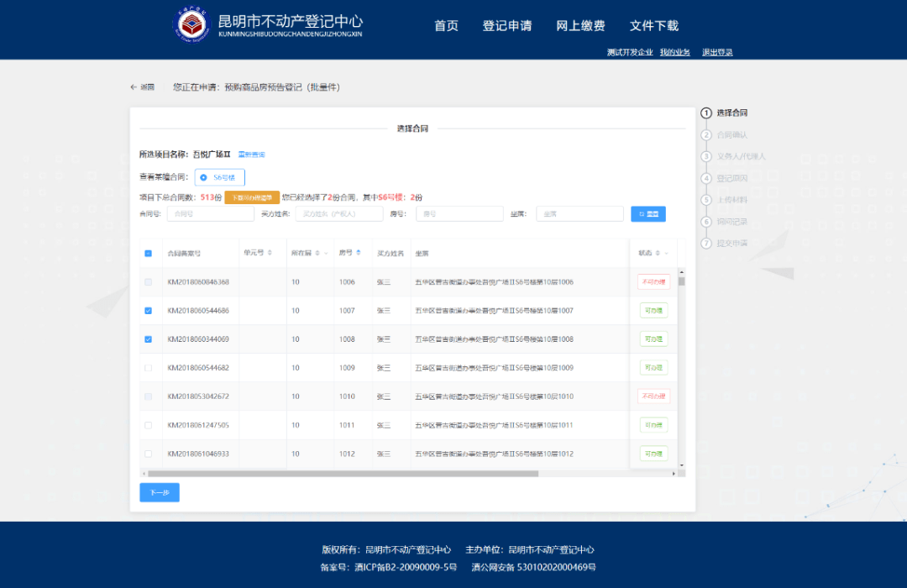Click 可办理 status in row 1008
Viewport: 907px width, 588px height.
pyautogui.click(x=653, y=339)
